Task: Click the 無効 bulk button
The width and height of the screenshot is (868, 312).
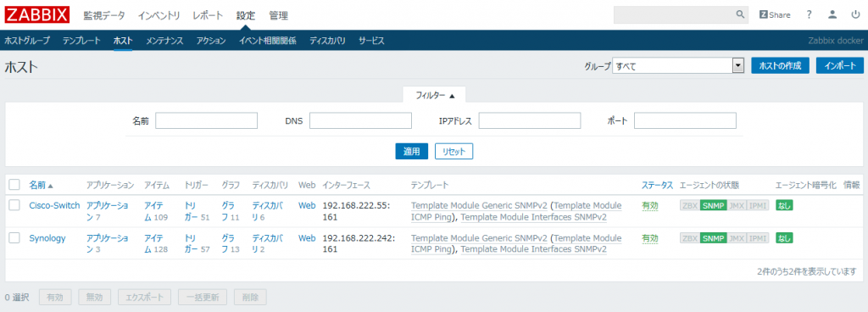Action: pyautogui.click(x=95, y=297)
